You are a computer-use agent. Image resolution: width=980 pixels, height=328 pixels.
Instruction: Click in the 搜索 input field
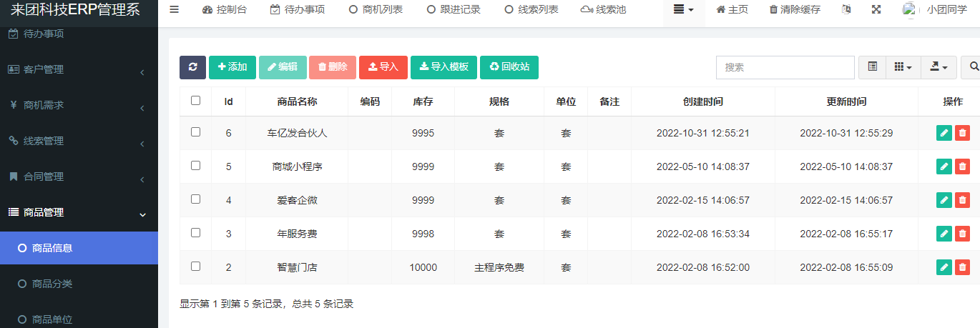(x=785, y=67)
